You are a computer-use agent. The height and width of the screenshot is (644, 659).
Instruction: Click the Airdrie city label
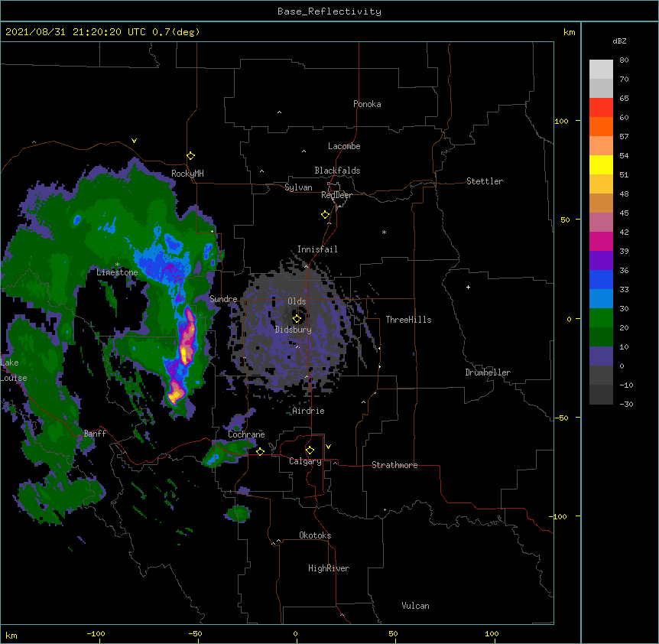click(308, 411)
